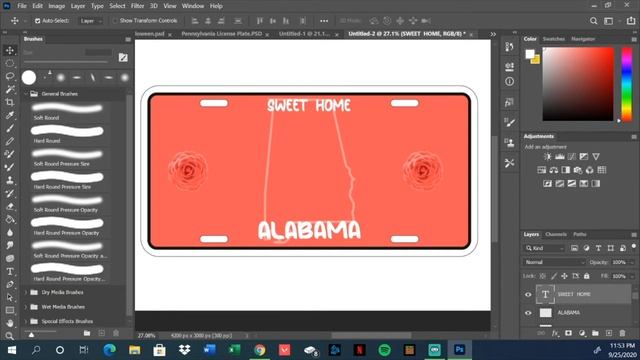Select the Brush tool in toolbar

tap(10, 128)
